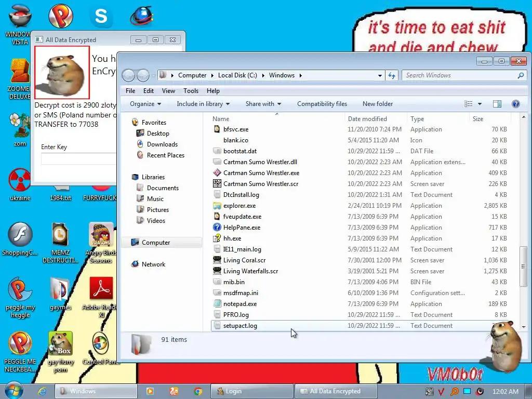Launch Internet Explorer from the taskbar
The width and height of the screenshot is (532, 399).
pyautogui.click(x=42, y=391)
